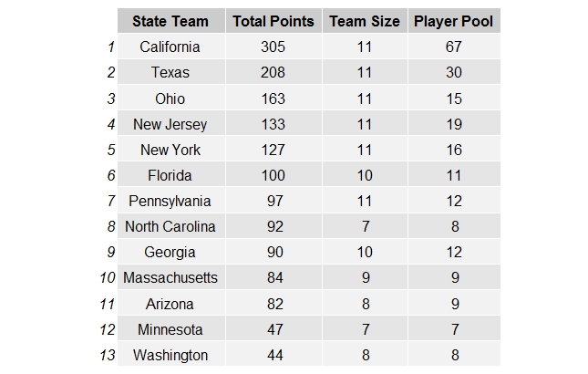Screen dimensions: 588x374
Task: Select the New Jersey cell
Action: point(171,124)
